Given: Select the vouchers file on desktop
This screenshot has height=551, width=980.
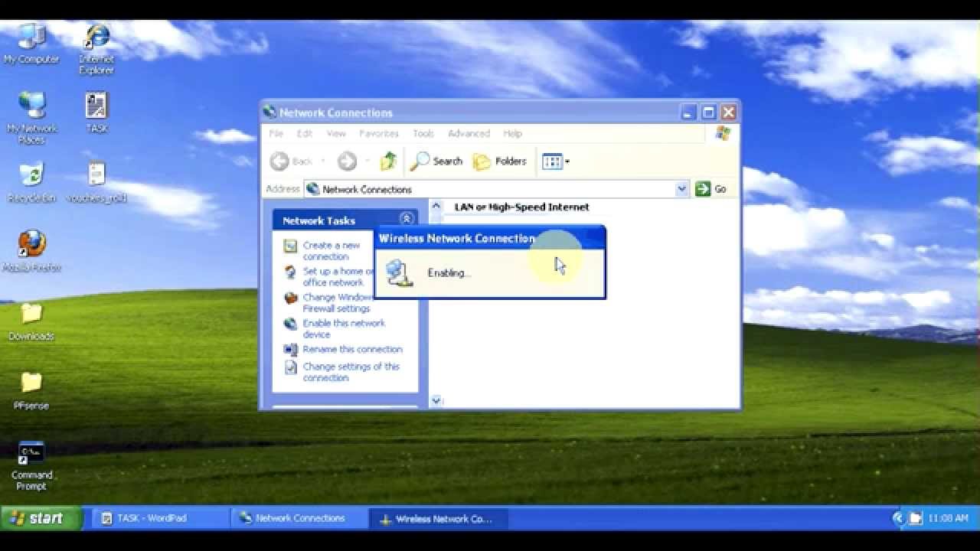Looking at the screenshot, I should (x=96, y=182).
